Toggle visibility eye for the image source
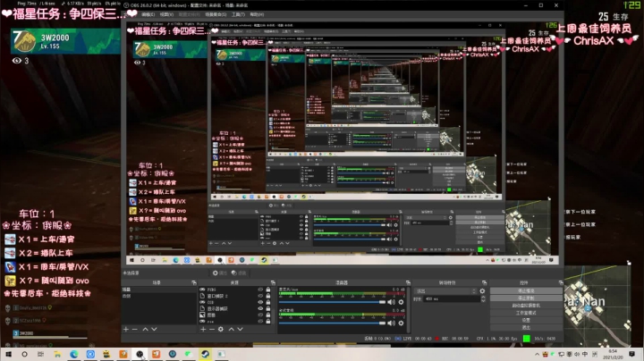The image size is (644, 361). (x=260, y=315)
